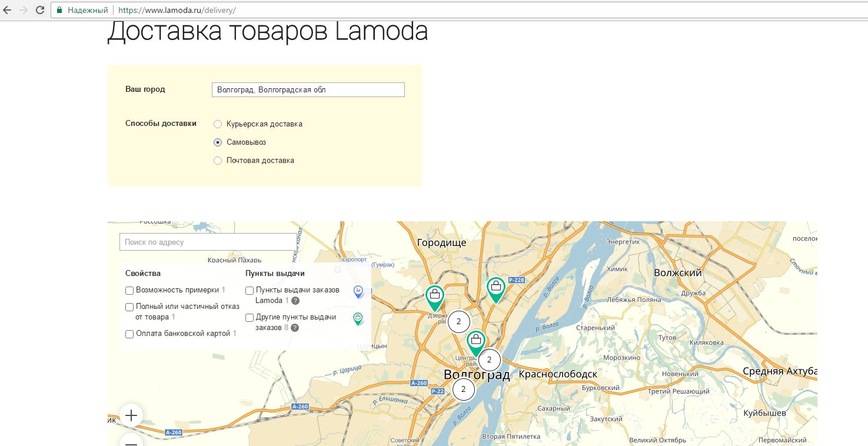Zoom in on the map with plus button
Screen dimensions: 868x446
pos(131,415)
